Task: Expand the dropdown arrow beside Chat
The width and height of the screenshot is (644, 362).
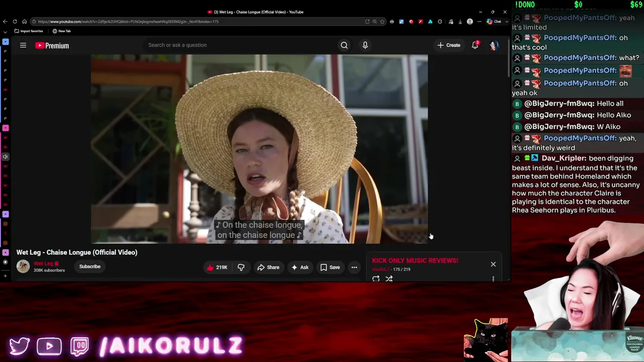Action: coord(507,22)
